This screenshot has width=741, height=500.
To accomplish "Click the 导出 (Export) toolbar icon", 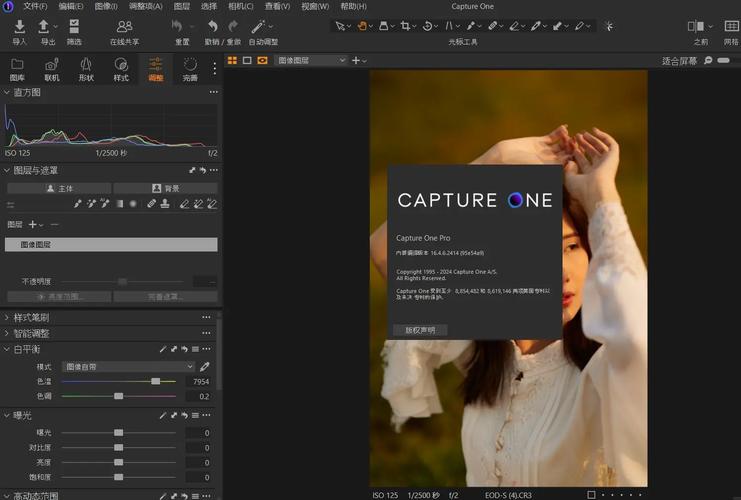I will (43, 27).
